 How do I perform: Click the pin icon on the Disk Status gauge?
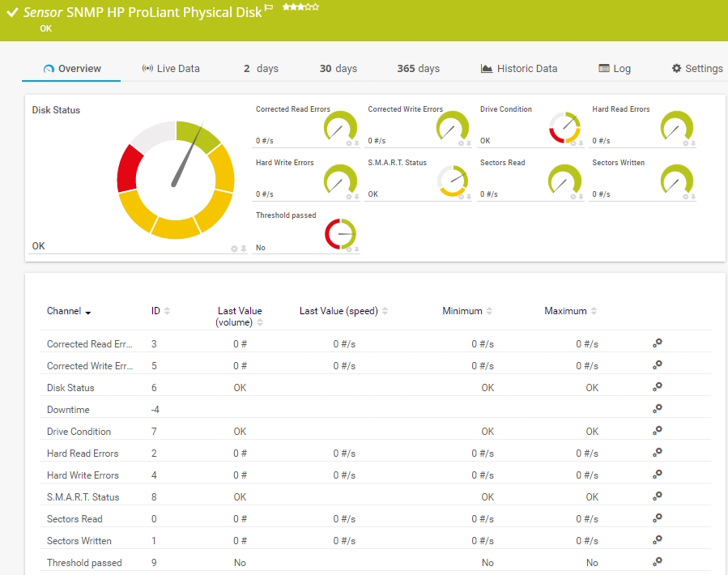(243, 249)
